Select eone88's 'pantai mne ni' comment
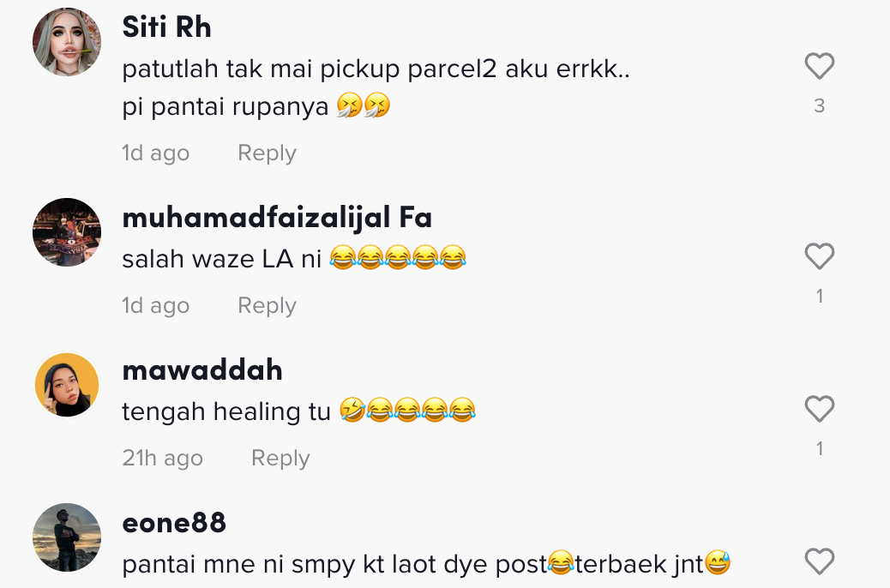Image resolution: width=890 pixels, height=588 pixels. [426, 564]
